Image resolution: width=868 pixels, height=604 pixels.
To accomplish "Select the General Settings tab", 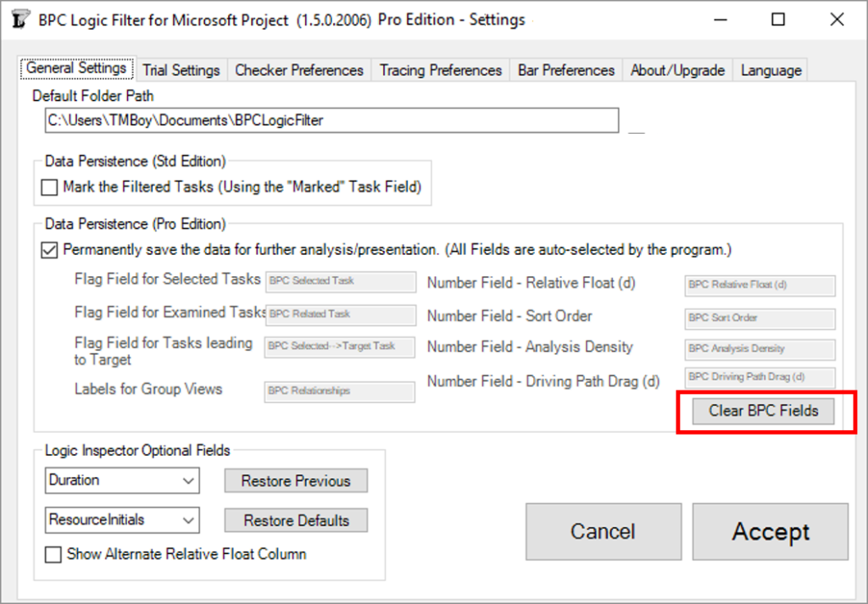I will tap(76, 68).
